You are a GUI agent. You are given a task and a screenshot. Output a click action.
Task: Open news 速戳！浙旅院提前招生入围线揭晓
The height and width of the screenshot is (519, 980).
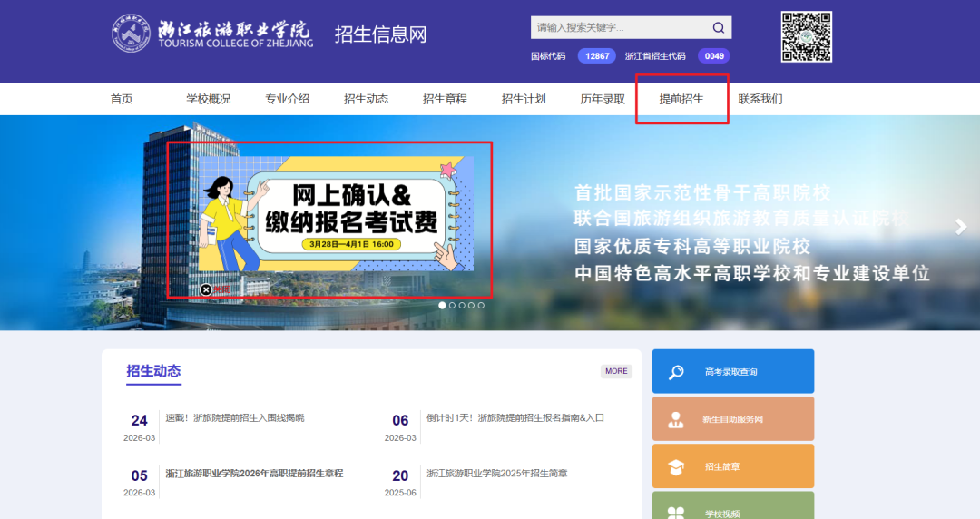pos(235,418)
